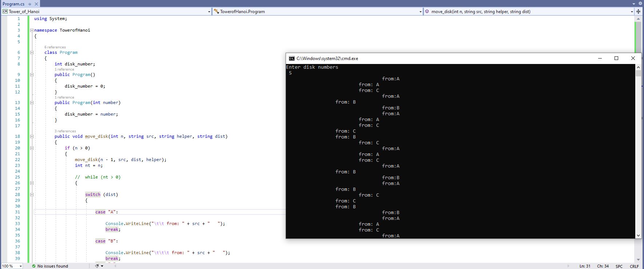This screenshot has height=269, width=644.
Task: Click '1 reference' above Program(int number)
Action: click(x=64, y=97)
